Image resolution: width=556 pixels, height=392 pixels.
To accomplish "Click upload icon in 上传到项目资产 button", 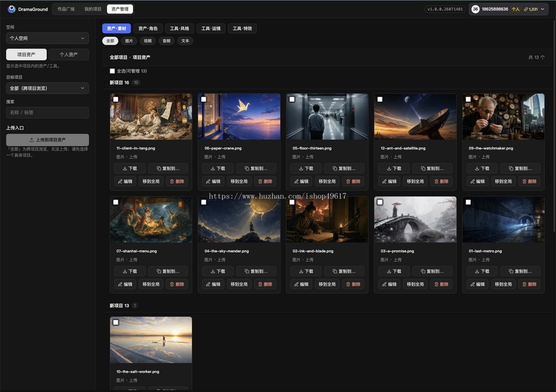I will (32, 140).
